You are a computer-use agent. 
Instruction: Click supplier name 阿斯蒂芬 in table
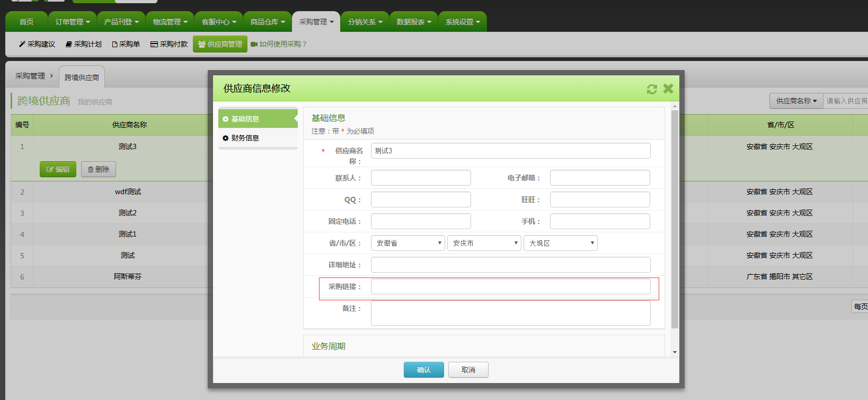click(x=128, y=276)
